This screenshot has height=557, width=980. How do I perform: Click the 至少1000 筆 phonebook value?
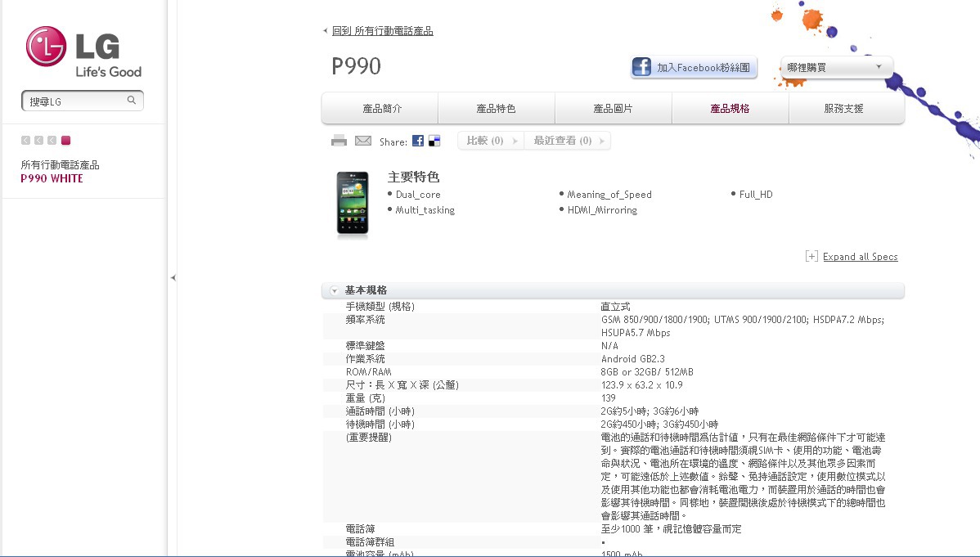(x=671, y=529)
